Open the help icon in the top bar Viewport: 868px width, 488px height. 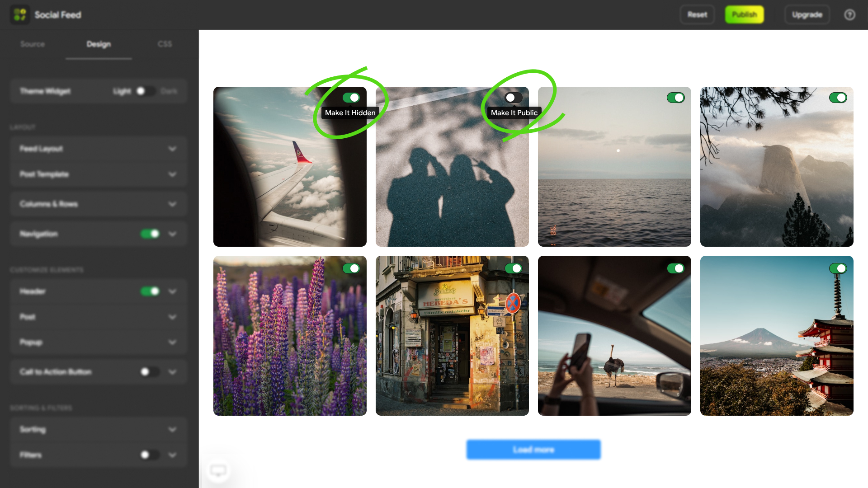coord(850,14)
